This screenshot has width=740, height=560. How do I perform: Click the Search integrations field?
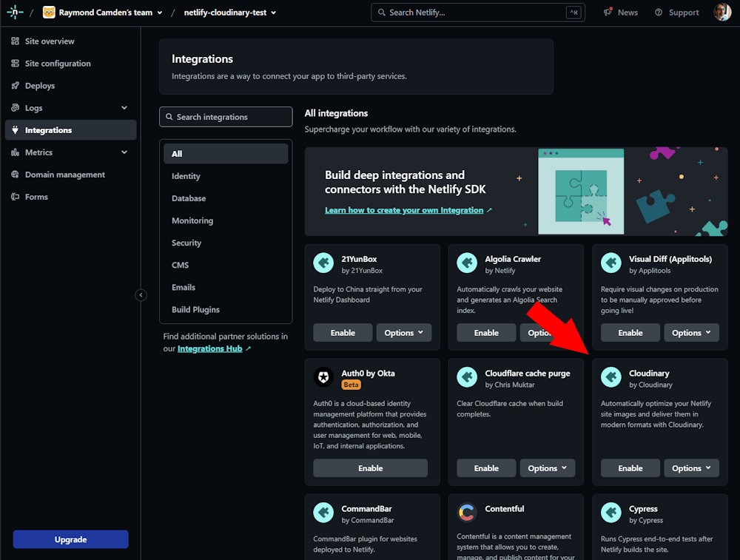226,116
